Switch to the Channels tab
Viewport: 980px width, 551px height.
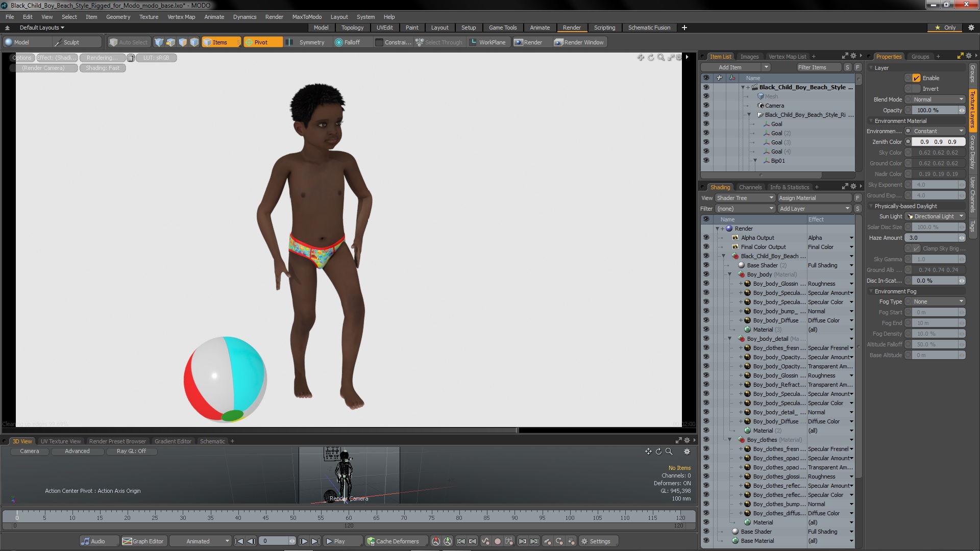750,187
